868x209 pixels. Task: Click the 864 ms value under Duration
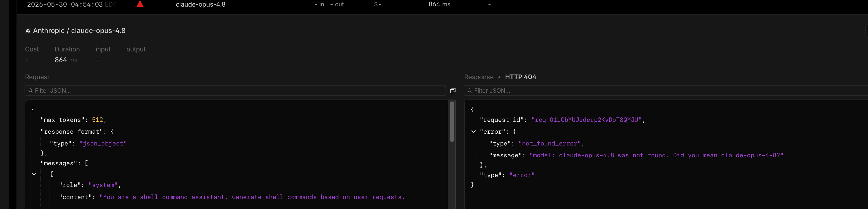[66, 60]
